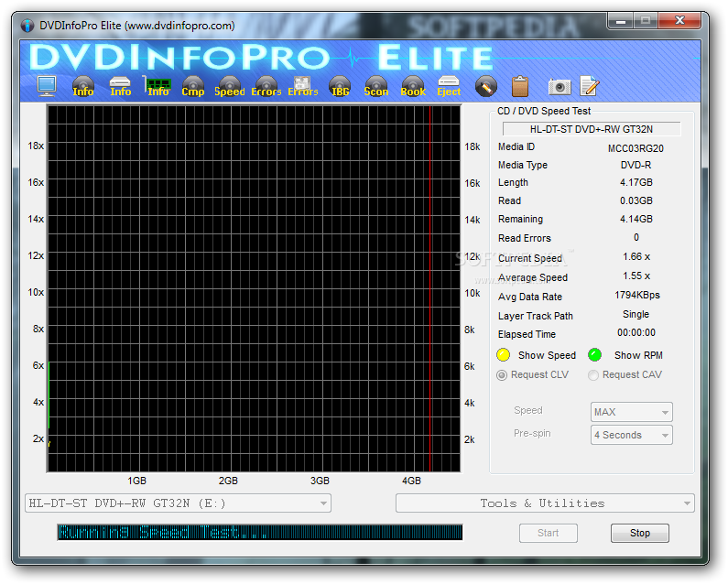Click the HL-DT-ST DVD+-RW GT32N drive name field
728x584 pixels.
point(592,129)
